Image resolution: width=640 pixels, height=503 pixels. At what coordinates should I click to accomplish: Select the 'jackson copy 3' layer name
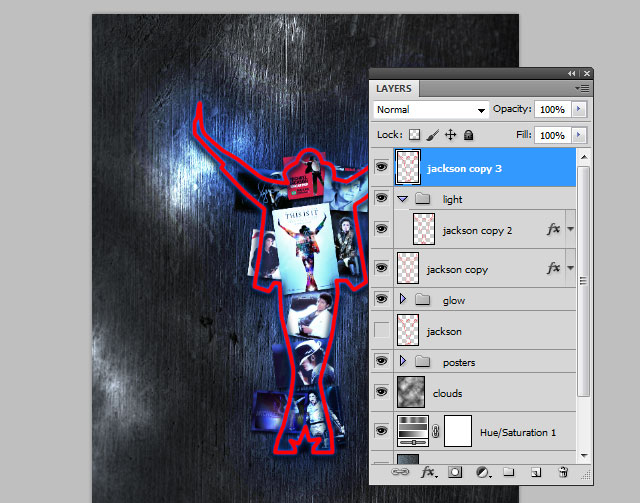(464, 169)
